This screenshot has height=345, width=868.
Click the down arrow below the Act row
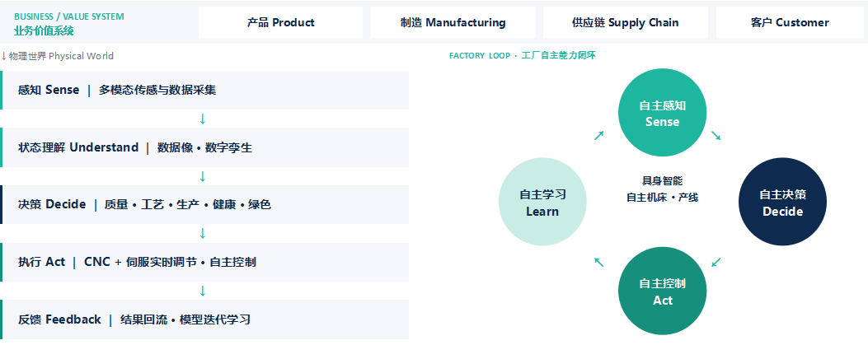click(203, 291)
